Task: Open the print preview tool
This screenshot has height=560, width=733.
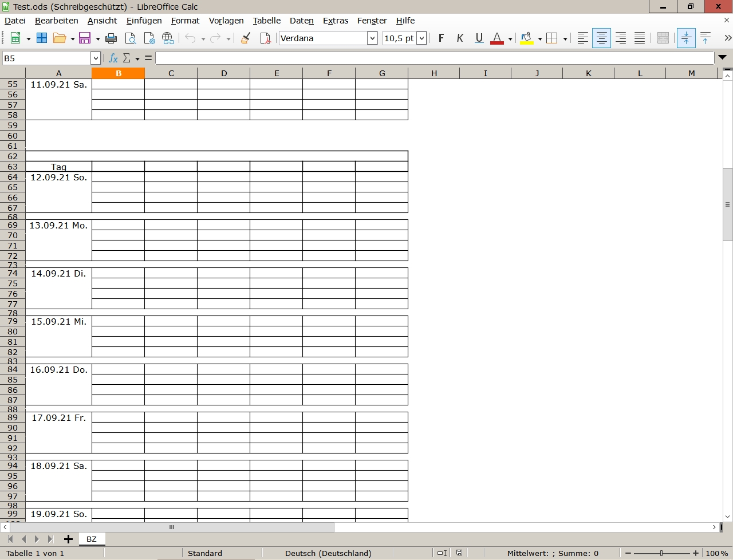Action: pyautogui.click(x=131, y=38)
